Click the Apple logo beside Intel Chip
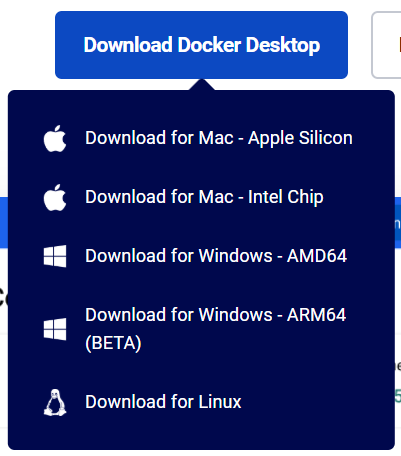 coord(55,197)
